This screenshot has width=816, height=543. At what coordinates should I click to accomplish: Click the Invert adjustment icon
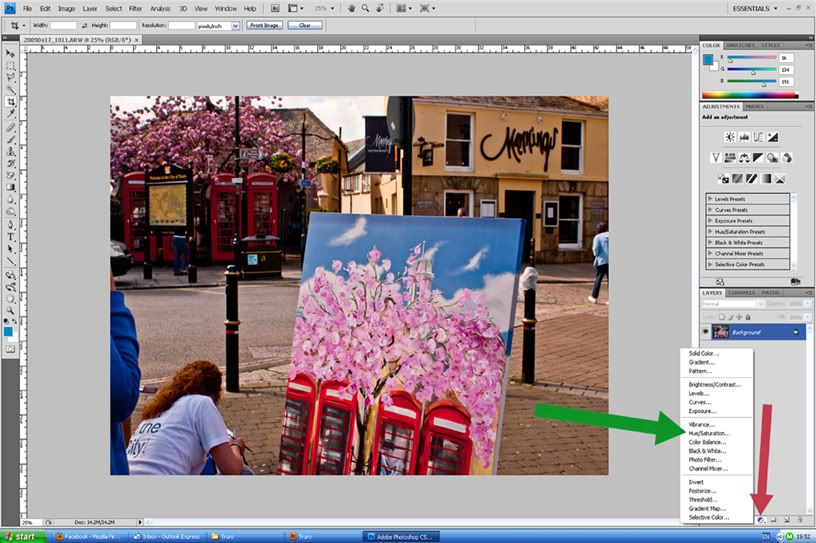coord(723,179)
